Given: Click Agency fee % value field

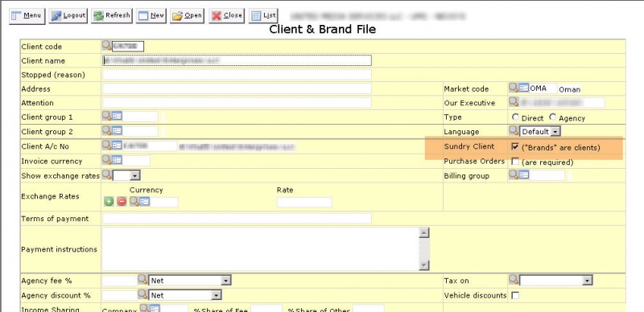Looking at the screenshot, I should coord(119,281).
